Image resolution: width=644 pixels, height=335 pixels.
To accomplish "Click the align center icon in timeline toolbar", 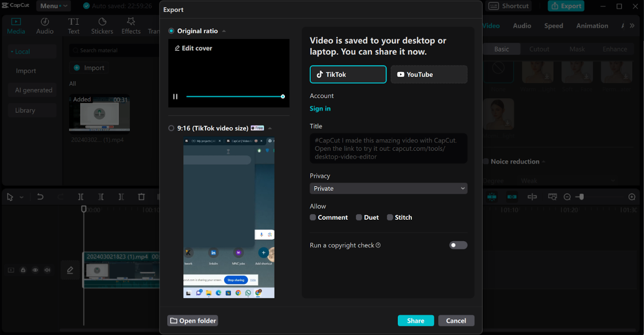I will [532, 197].
